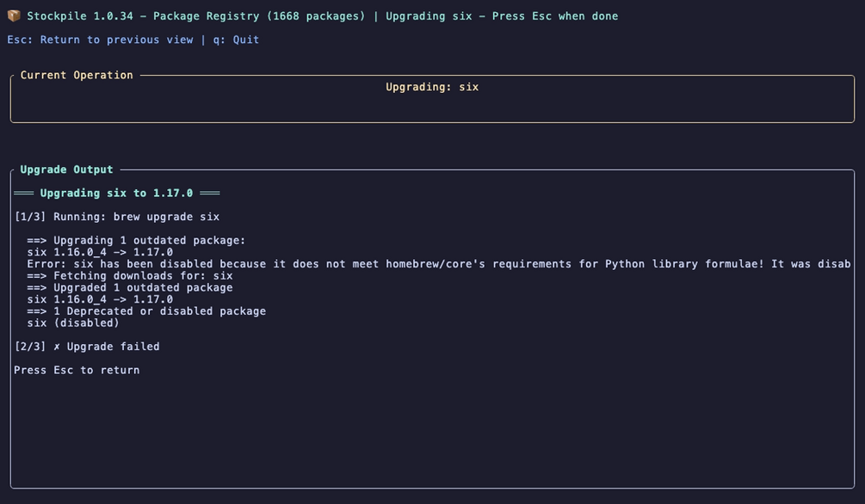Click the package box icon in title
Screen dimensions: 865x504
click(x=14, y=16)
